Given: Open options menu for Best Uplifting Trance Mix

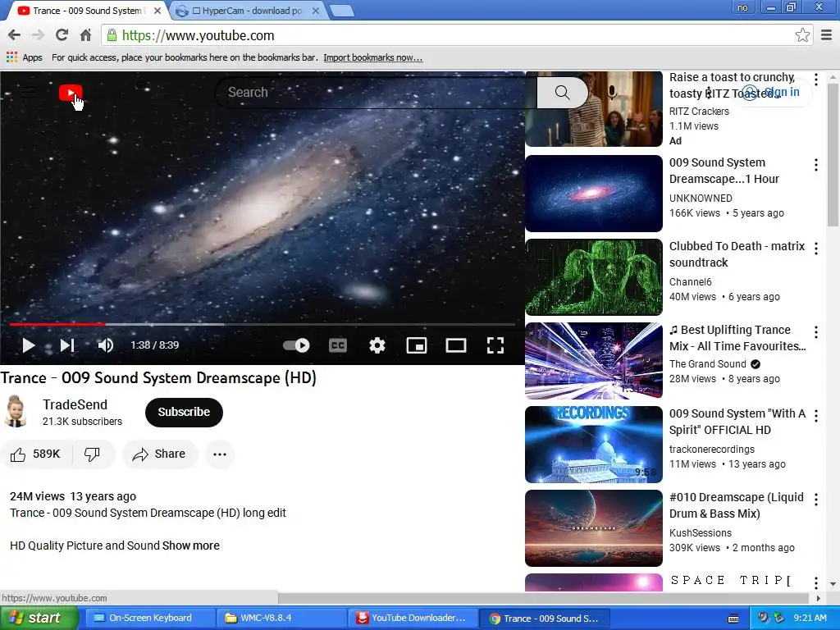Looking at the screenshot, I should 816,332.
